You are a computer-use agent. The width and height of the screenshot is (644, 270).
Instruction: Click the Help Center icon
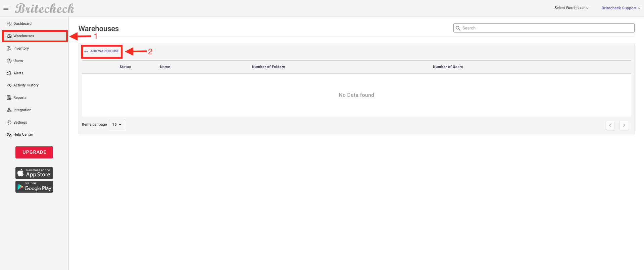point(9,135)
